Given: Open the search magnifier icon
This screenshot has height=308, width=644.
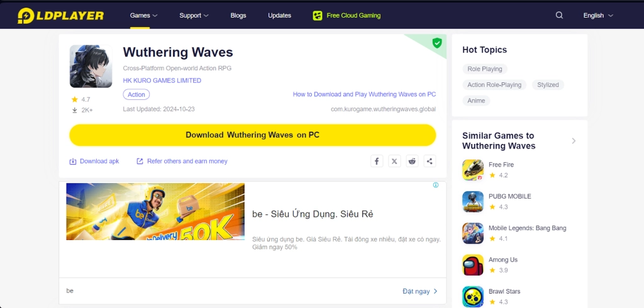Looking at the screenshot, I should coord(559,15).
